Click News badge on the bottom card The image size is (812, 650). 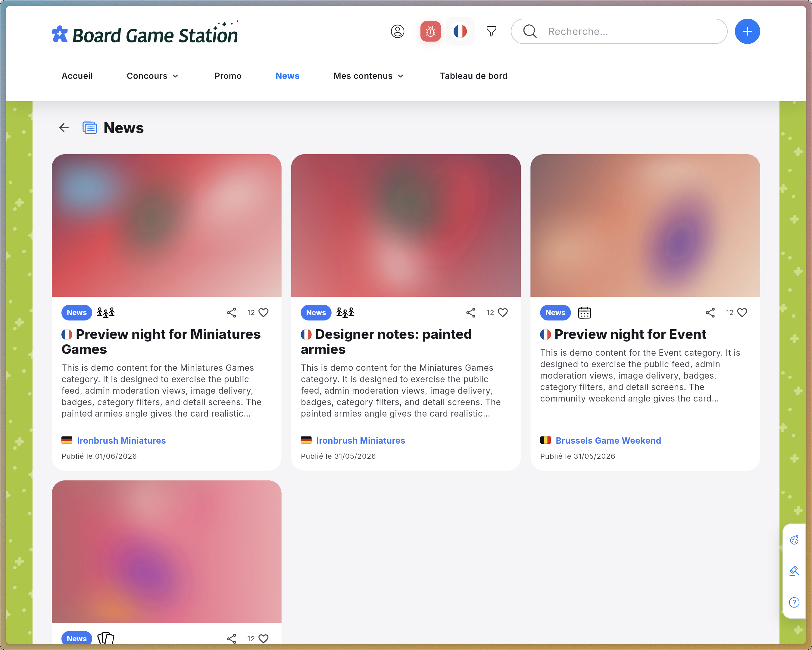77,638
